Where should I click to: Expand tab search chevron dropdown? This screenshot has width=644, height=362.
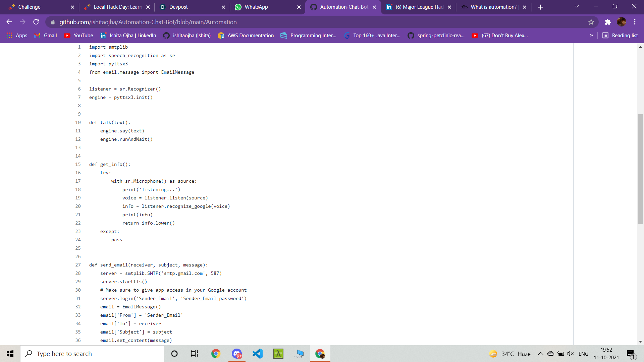(x=577, y=7)
